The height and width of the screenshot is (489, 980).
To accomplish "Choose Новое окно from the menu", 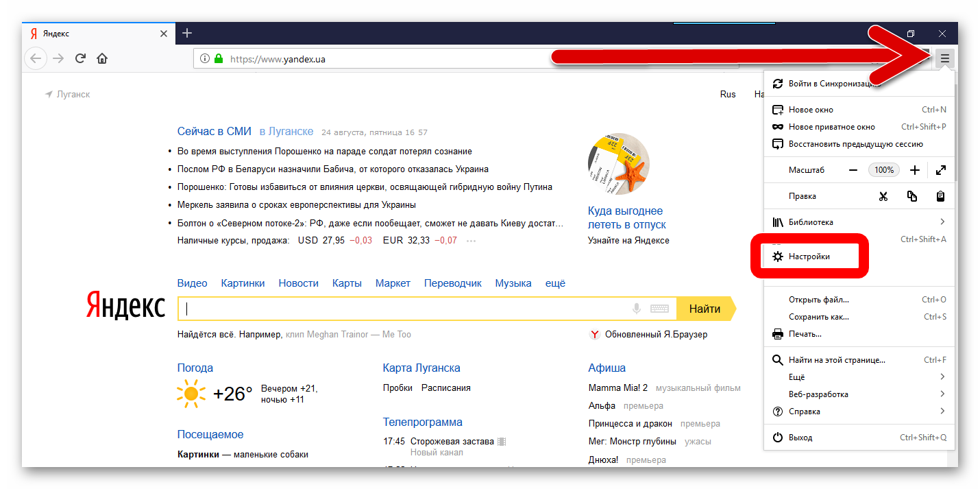I will (859, 110).
